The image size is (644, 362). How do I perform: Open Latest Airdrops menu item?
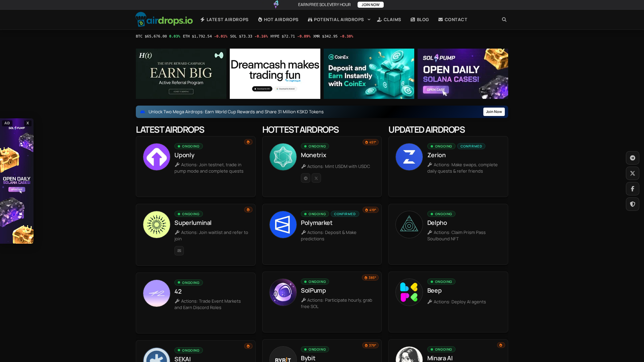tap(224, 19)
